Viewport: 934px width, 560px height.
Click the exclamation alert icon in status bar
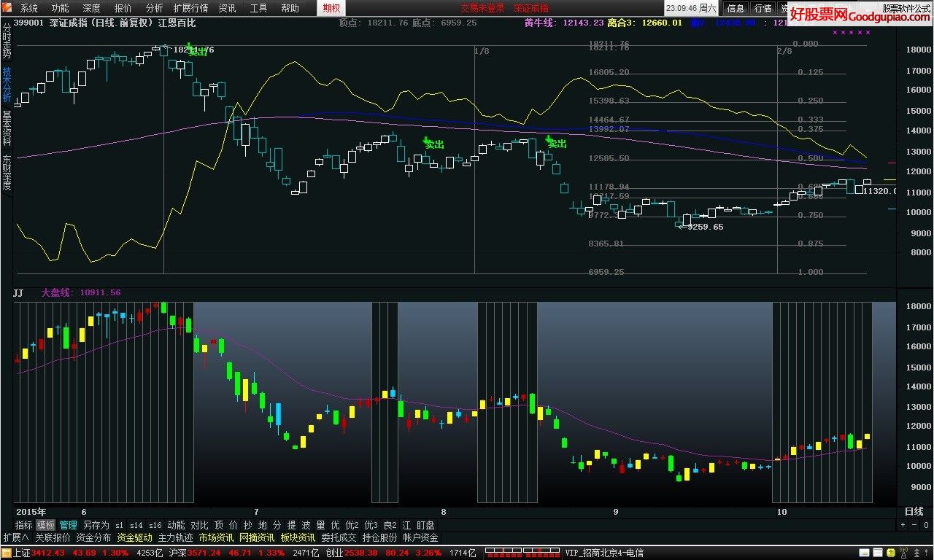point(926,553)
